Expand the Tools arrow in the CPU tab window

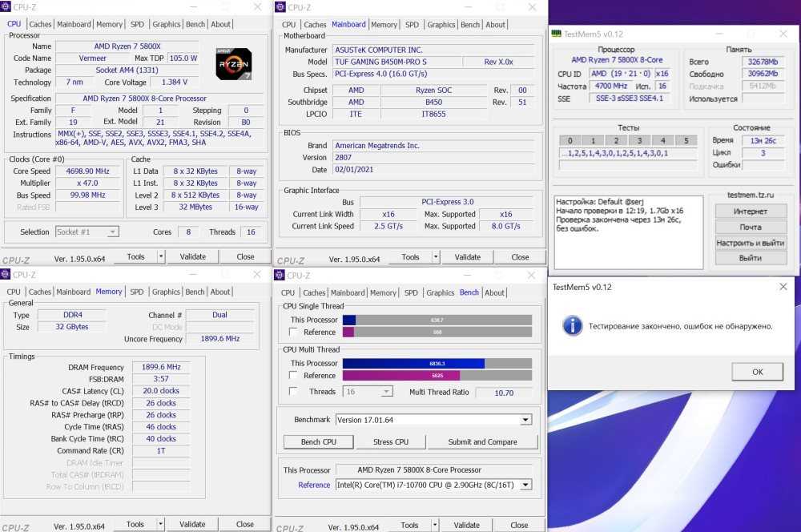161,256
